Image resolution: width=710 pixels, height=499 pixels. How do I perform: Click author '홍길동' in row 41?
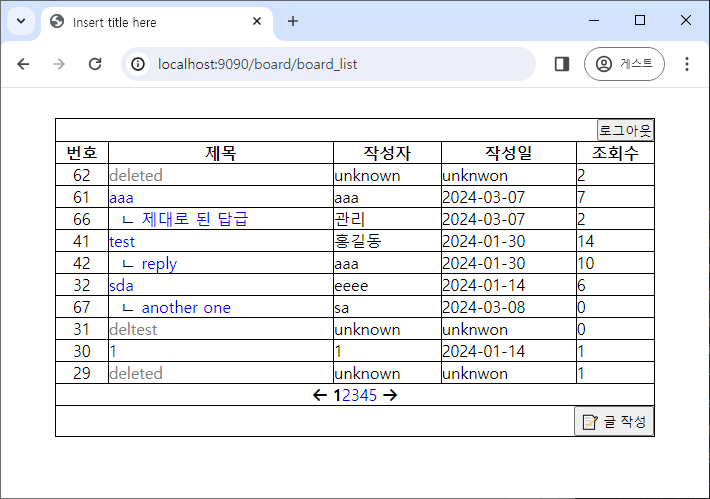(x=358, y=241)
